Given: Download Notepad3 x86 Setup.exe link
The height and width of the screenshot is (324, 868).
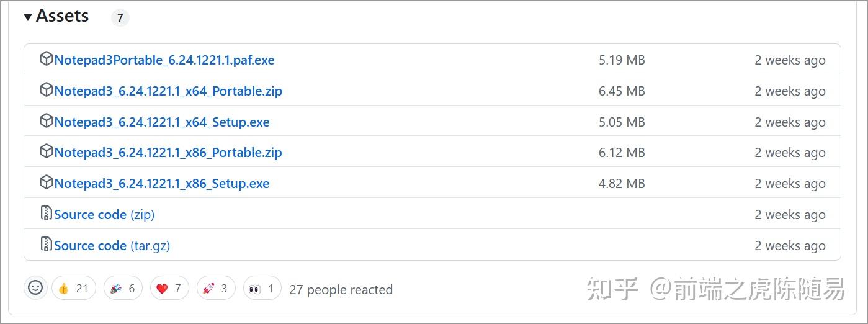Looking at the screenshot, I should coord(162,184).
